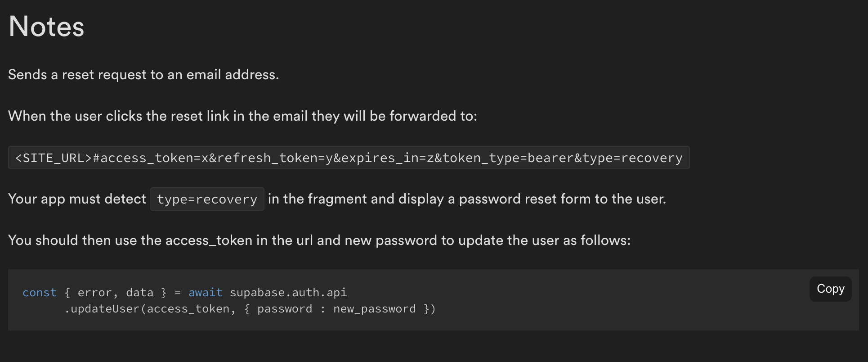This screenshot has width=868, height=362.
Task: Select the sentence about sending reset requests
Action: point(143,74)
